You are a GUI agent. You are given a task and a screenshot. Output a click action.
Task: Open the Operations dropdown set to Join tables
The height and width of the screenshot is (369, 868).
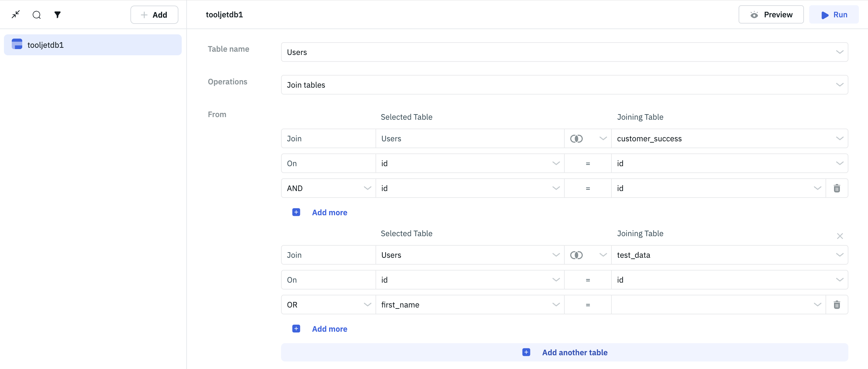(564, 85)
